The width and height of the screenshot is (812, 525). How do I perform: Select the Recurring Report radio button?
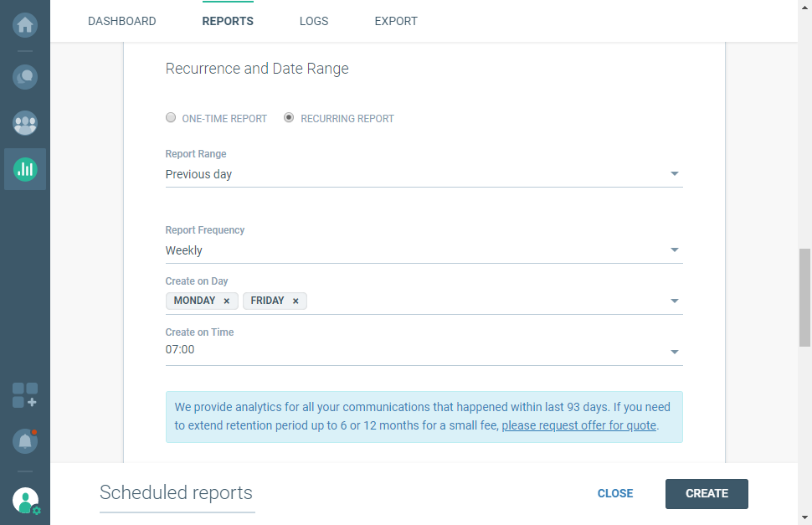point(289,118)
